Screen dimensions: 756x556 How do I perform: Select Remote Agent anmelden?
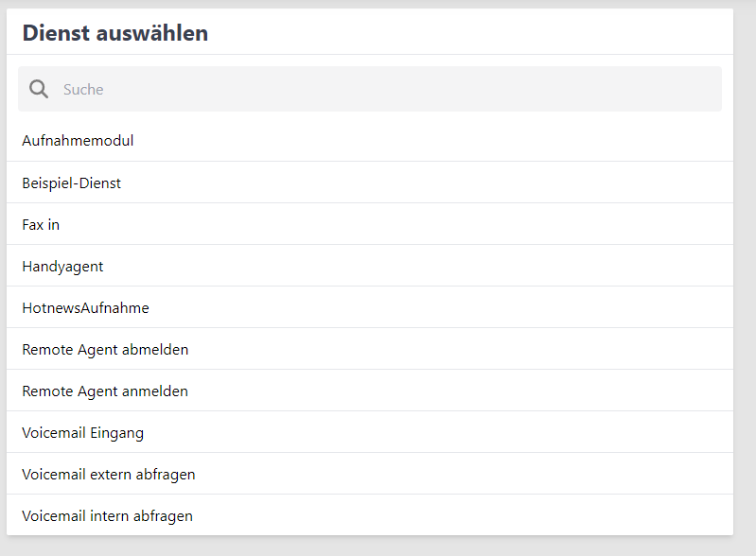[105, 391]
